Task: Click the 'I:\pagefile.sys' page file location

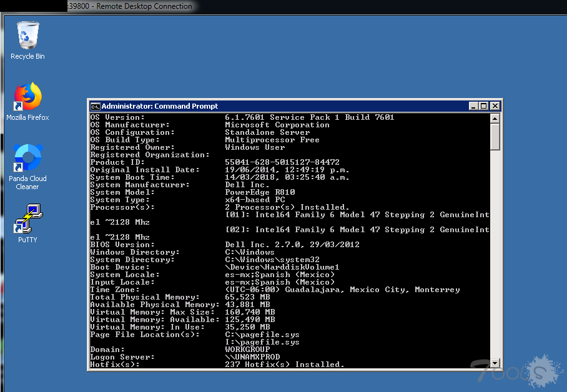Action: point(262,342)
